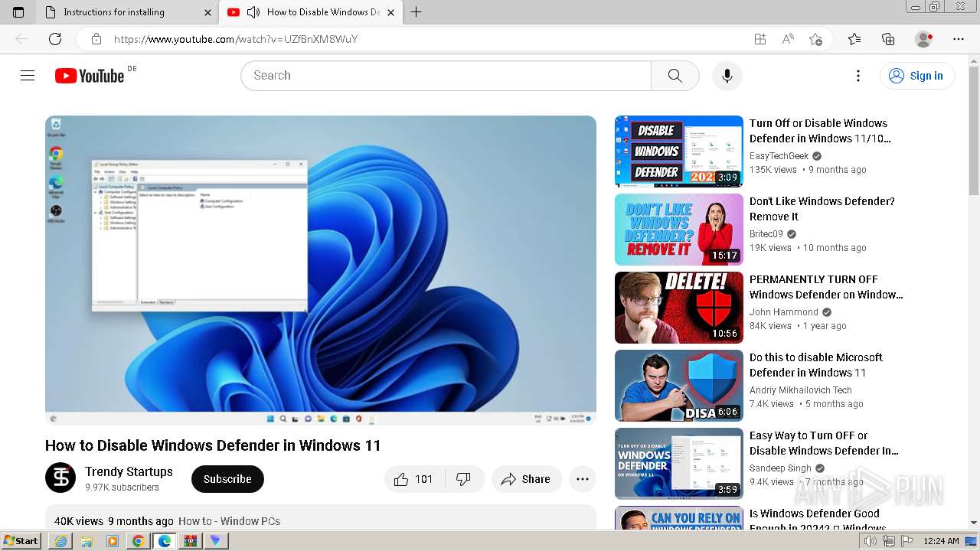Mute tab via speaker icon
980x551 pixels.
pos(253,12)
